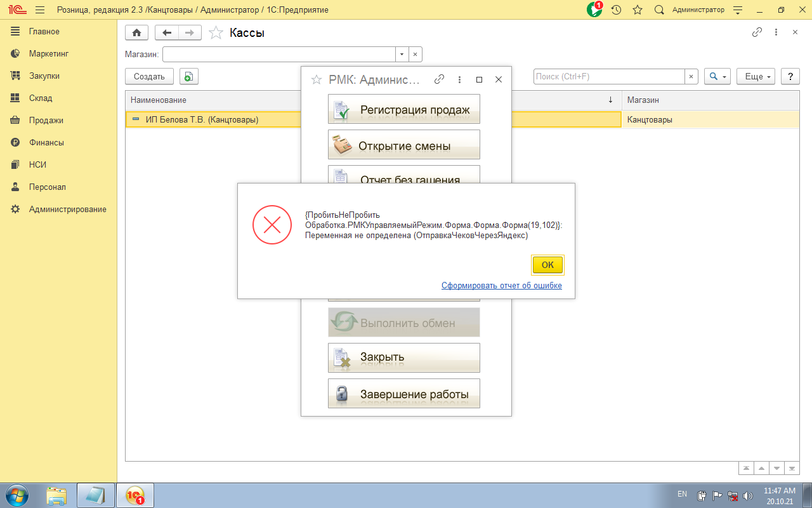The height and width of the screenshot is (508, 812).
Task: Add Кассы to favorites star
Action: point(216,32)
